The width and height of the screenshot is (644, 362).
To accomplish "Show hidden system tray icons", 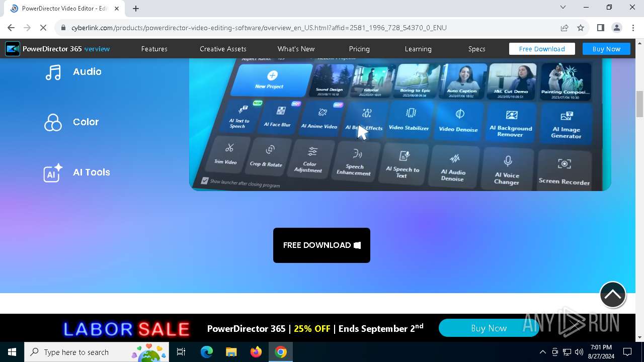I will (x=542, y=352).
